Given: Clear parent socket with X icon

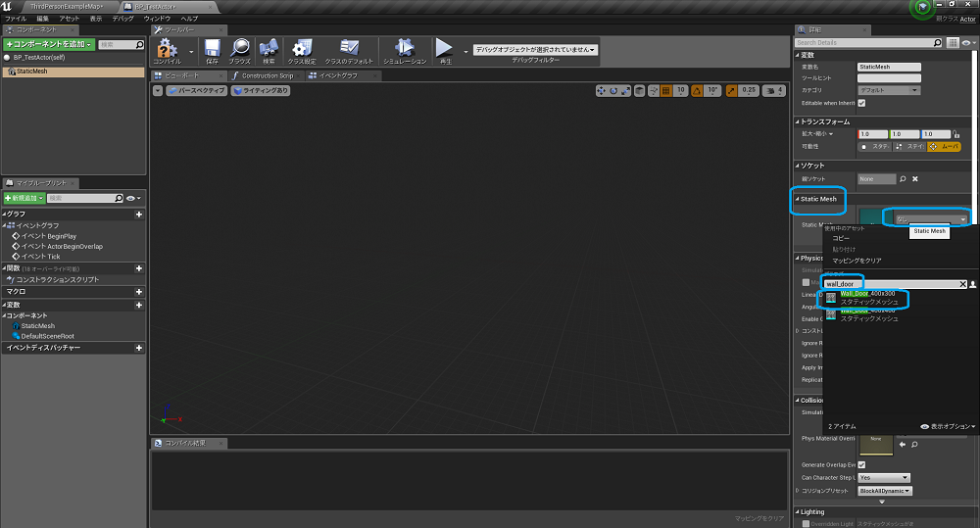Looking at the screenshot, I should [x=915, y=178].
